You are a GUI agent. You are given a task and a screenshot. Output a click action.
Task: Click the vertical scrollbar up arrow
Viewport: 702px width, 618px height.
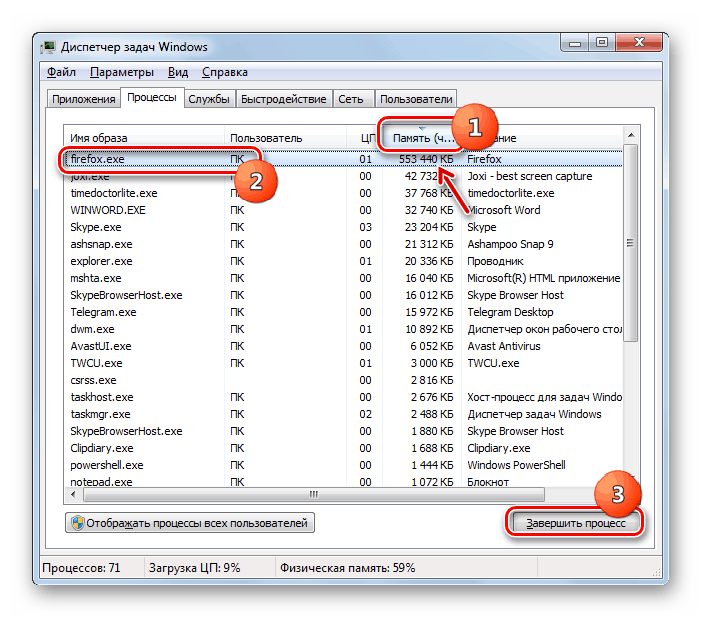click(631, 135)
